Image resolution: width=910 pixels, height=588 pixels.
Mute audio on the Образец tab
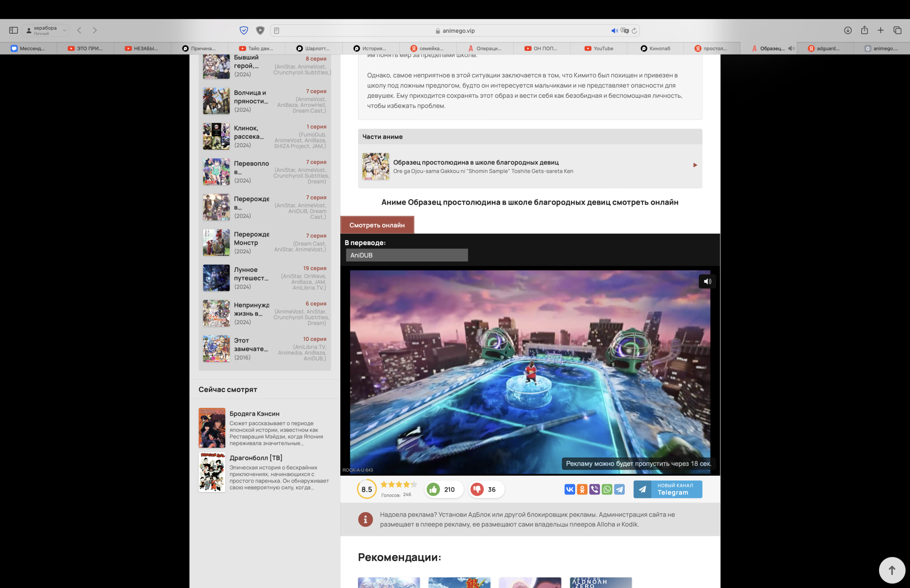click(x=790, y=48)
